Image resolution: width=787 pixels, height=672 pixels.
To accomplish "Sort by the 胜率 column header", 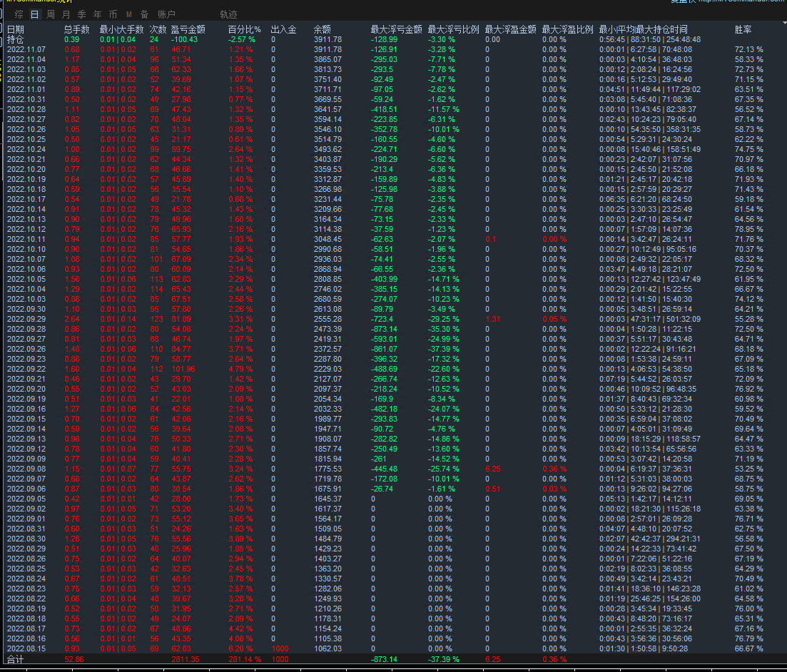I will (743, 30).
